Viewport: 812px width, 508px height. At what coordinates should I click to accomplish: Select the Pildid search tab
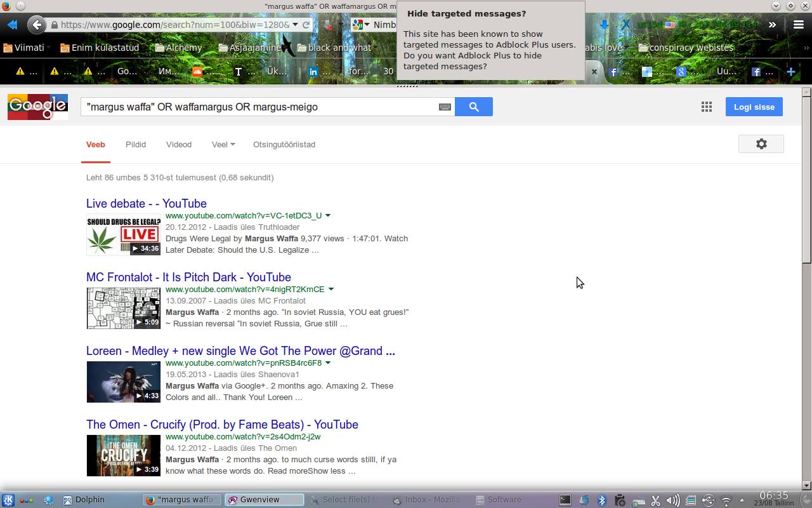coord(136,144)
